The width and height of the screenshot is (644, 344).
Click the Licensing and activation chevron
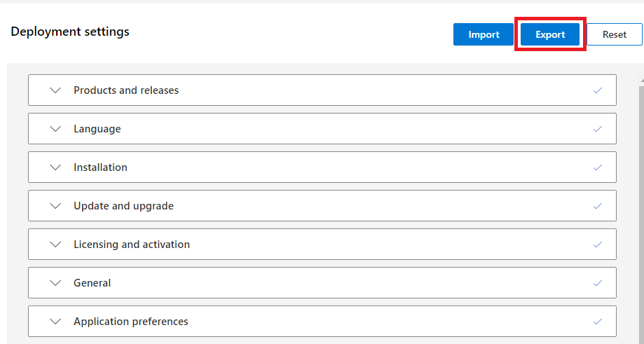point(56,245)
